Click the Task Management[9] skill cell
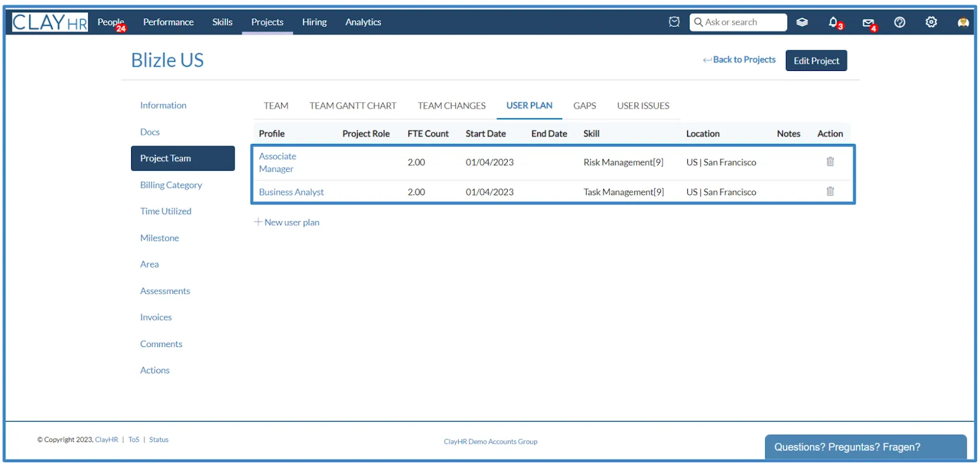This screenshot has width=980, height=464. pyautogui.click(x=624, y=192)
